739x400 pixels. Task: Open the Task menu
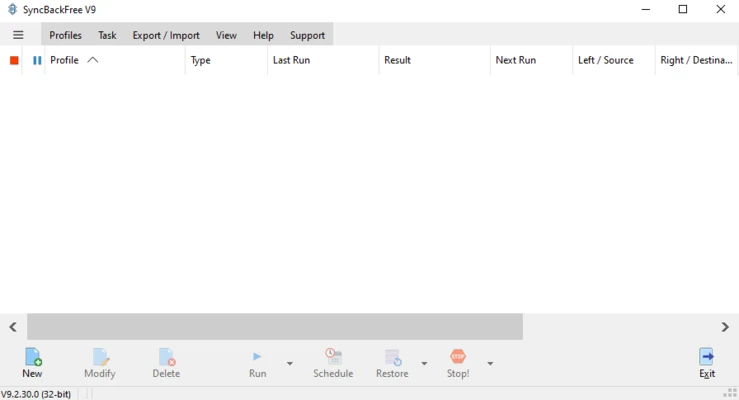click(x=107, y=35)
